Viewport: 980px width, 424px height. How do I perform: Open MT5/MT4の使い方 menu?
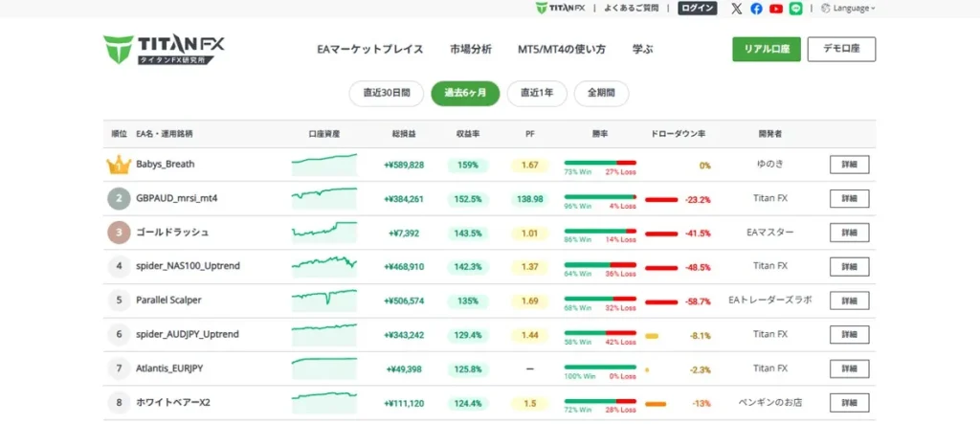(561, 50)
